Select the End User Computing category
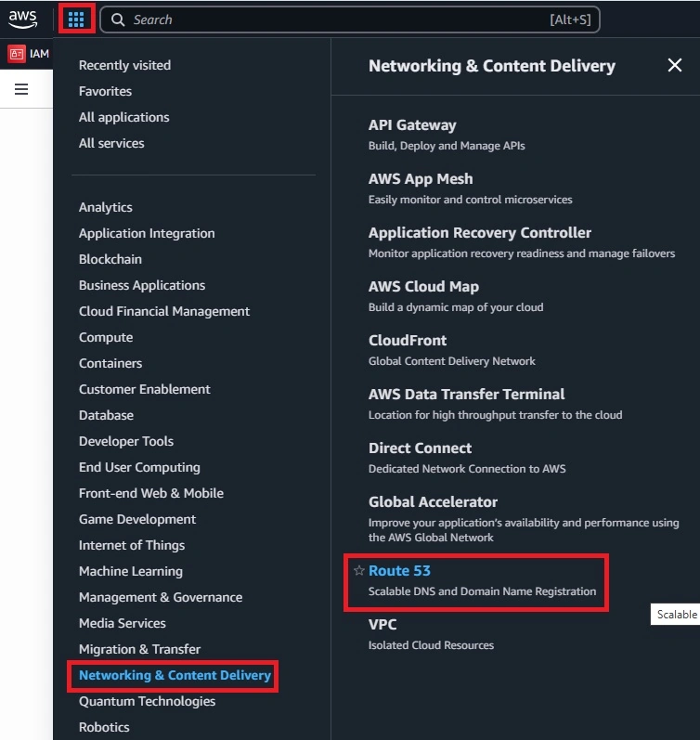Image resolution: width=700 pixels, height=740 pixels. pos(139,467)
